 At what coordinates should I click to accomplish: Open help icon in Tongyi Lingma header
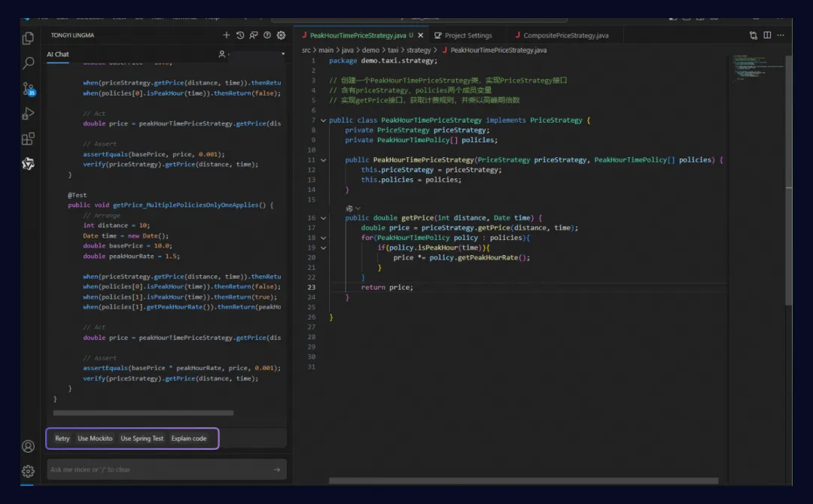pyautogui.click(x=267, y=35)
